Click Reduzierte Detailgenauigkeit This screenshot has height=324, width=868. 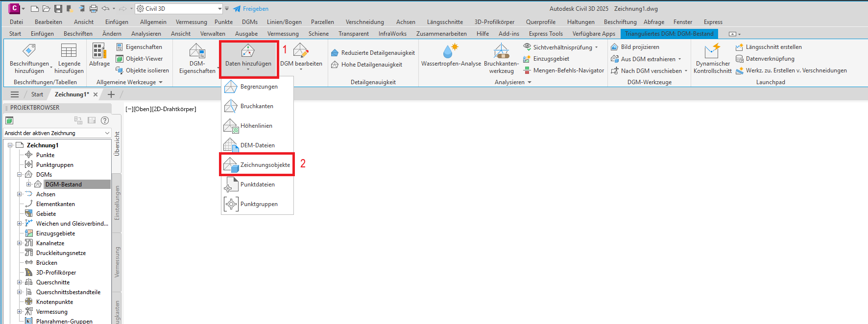coord(373,53)
